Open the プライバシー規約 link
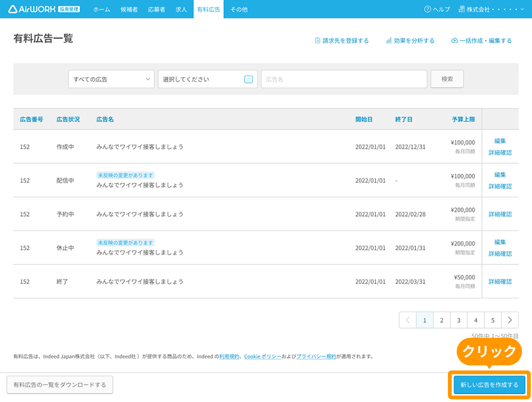This screenshot has width=532, height=402. click(x=316, y=357)
